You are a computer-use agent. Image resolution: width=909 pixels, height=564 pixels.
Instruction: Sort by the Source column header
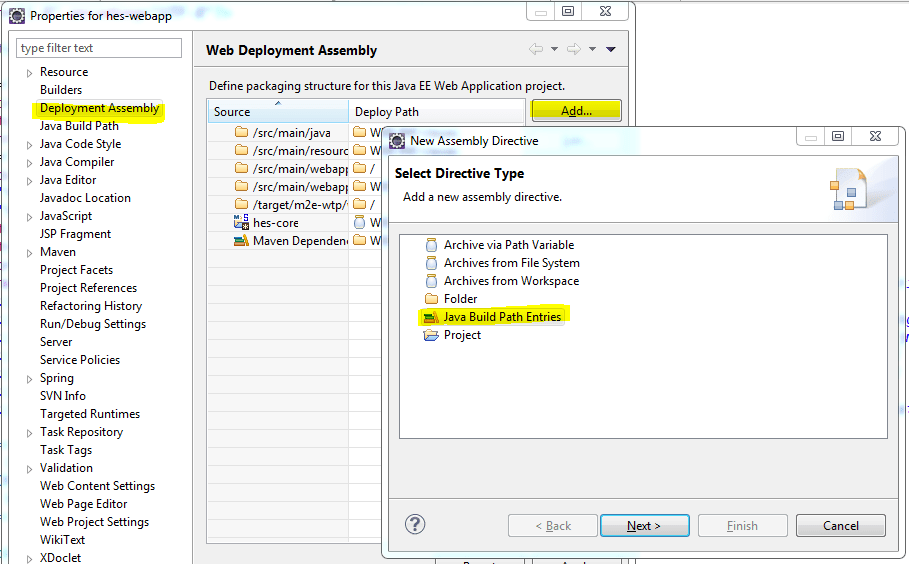[278, 111]
